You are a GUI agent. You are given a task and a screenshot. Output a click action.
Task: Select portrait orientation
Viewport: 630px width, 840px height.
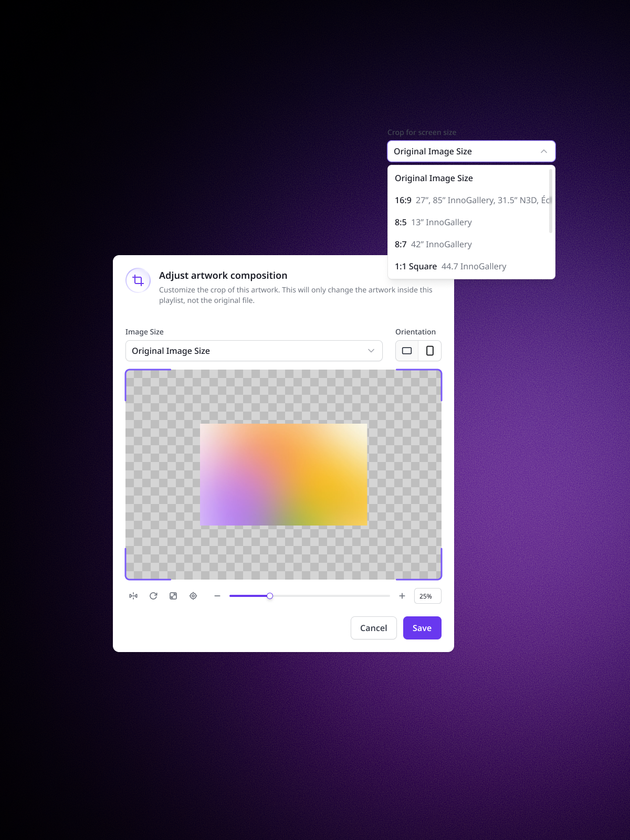point(430,351)
